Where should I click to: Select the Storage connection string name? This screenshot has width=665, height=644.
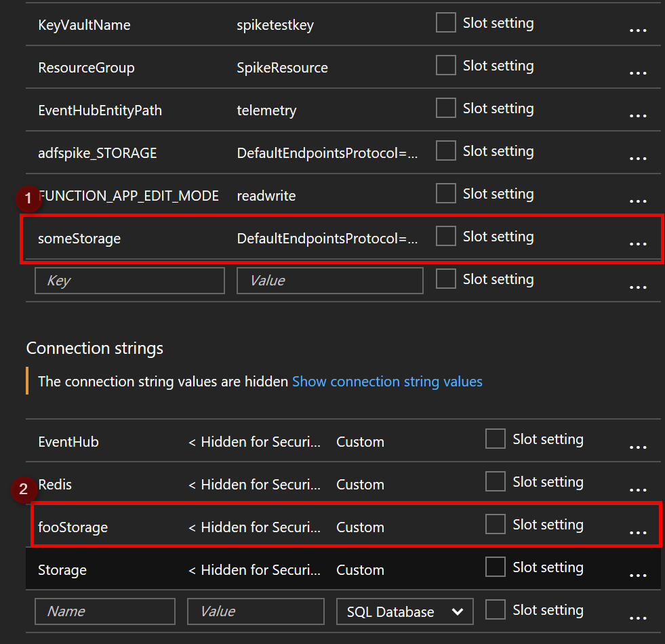62,569
